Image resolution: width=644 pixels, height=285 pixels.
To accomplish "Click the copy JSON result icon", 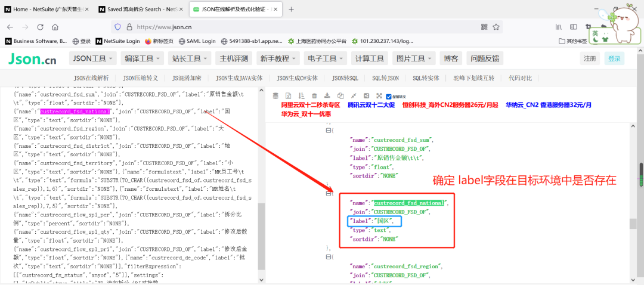I will click(340, 95).
